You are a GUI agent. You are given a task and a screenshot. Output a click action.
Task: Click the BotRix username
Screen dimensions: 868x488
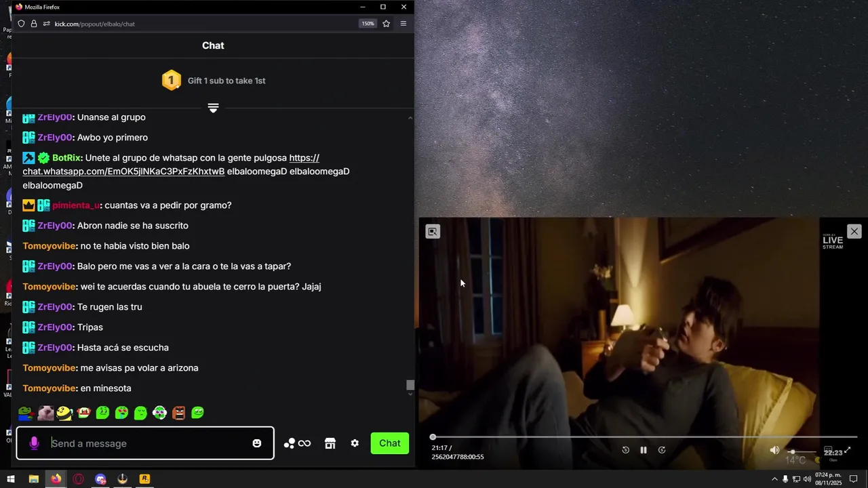67,158
